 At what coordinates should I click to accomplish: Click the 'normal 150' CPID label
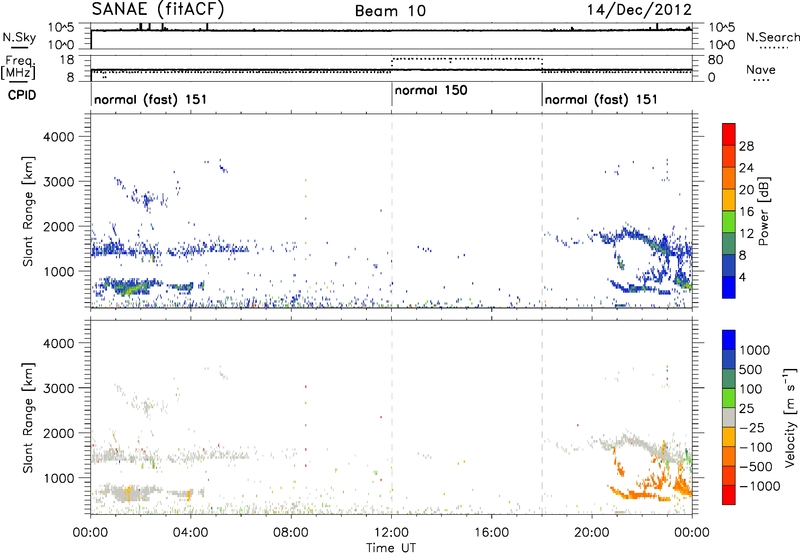(431, 90)
